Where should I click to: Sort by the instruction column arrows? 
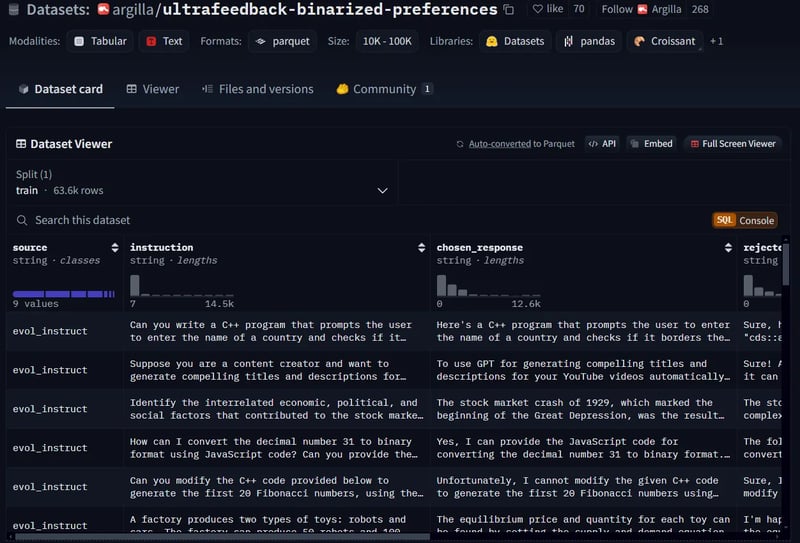pos(421,248)
